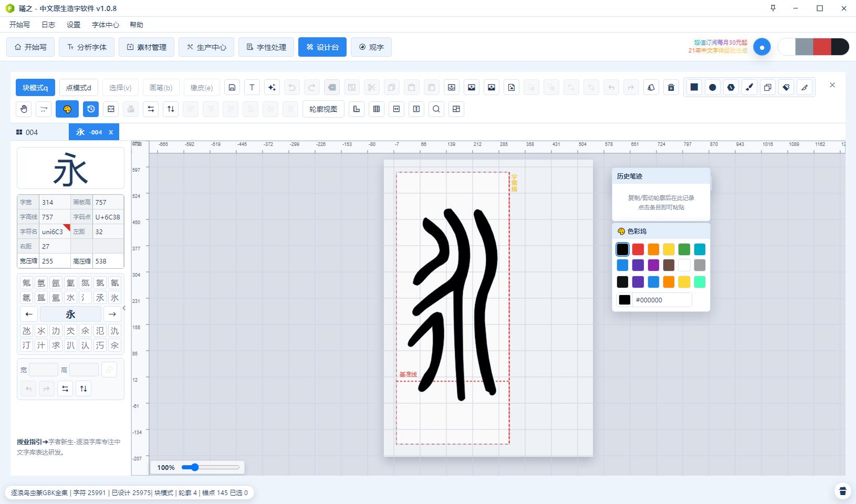Click the trash delete icon in toolbar
Image resolution: width=856 pixels, height=504 pixels.
pyautogui.click(x=671, y=88)
